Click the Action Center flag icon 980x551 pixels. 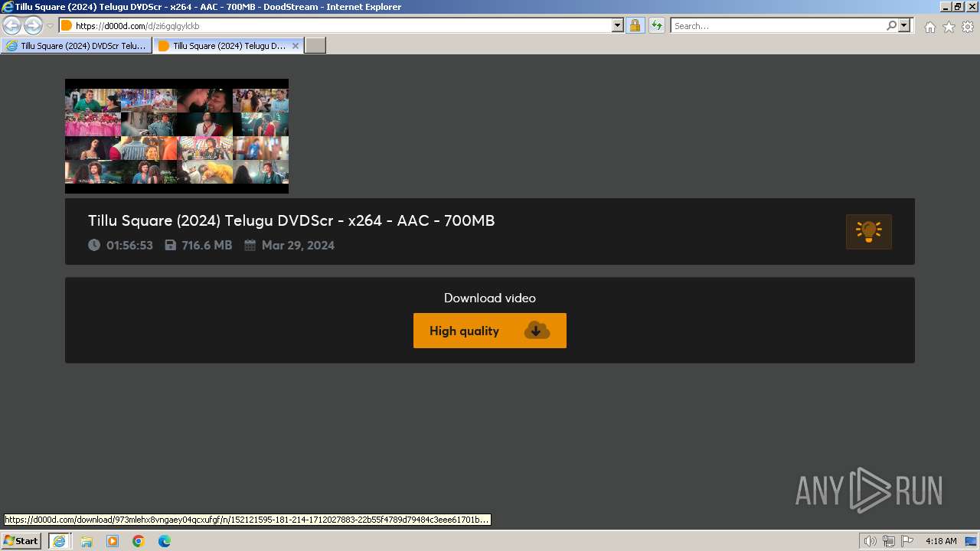[x=907, y=541]
